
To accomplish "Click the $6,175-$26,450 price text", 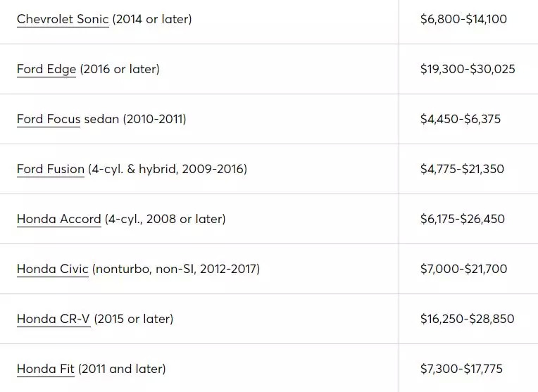I will 463,219.
